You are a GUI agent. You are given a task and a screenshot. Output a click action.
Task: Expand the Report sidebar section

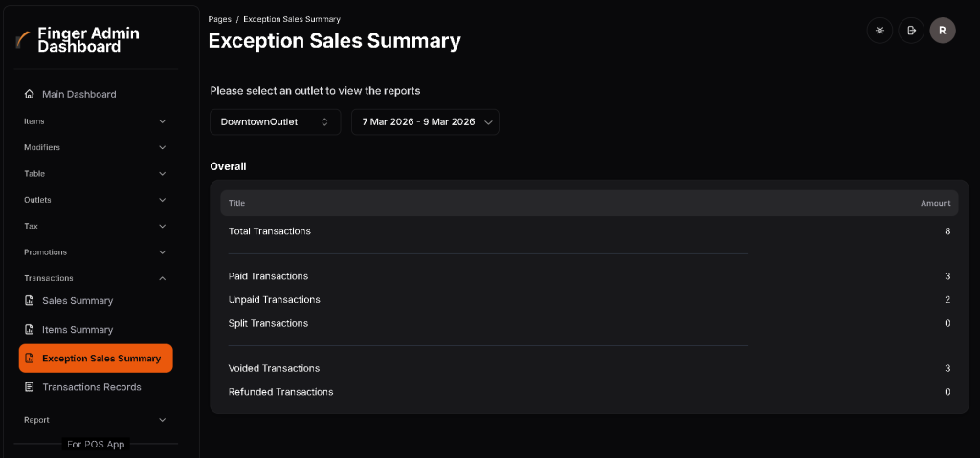coord(95,420)
